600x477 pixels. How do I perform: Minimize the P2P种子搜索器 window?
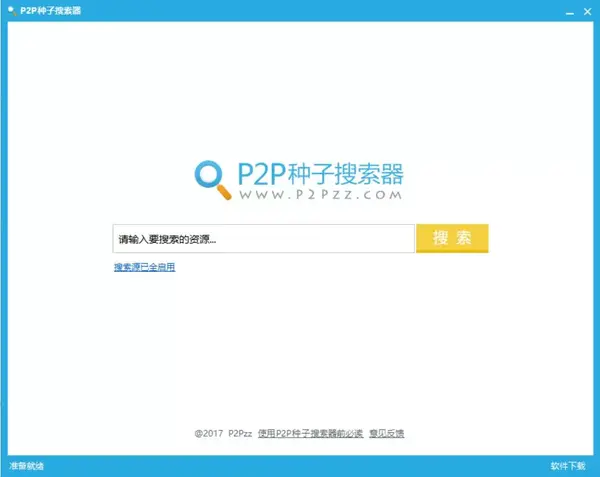[570, 12]
